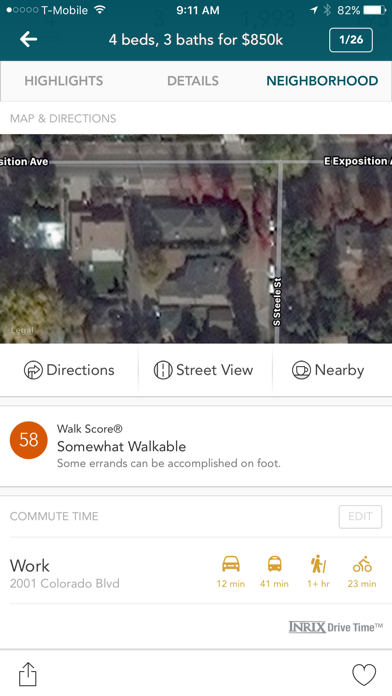This screenshot has width=392, height=696.
Task: Select the car commute time icon
Action: pos(231,564)
